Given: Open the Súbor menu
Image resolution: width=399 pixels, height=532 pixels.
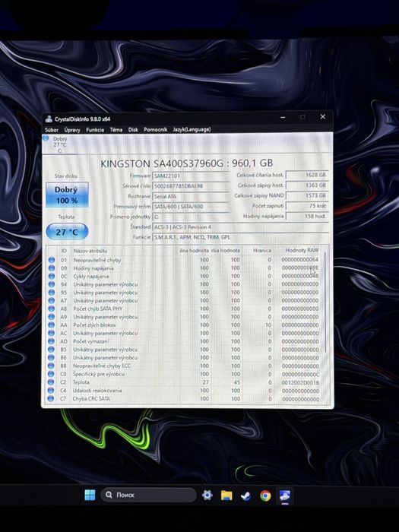Looking at the screenshot, I should [52, 130].
